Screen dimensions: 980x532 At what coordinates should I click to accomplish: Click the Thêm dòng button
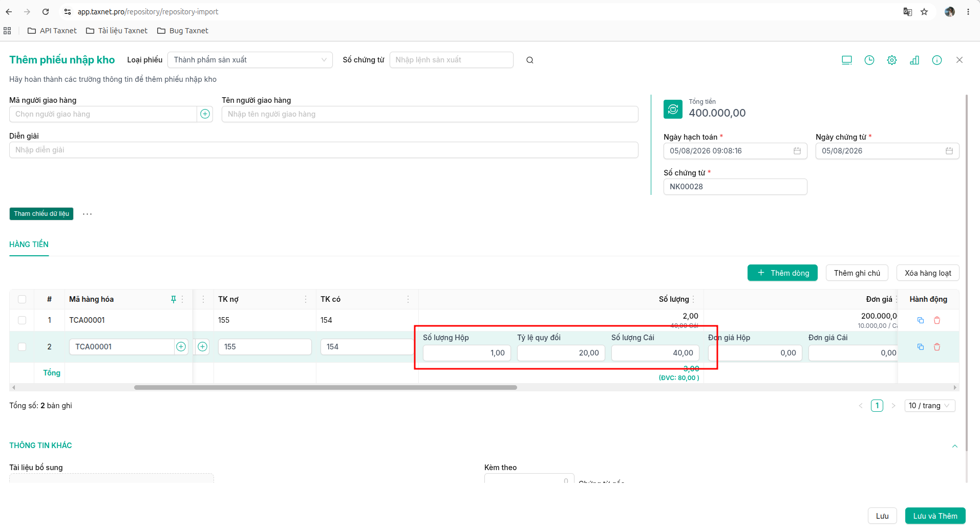782,273
